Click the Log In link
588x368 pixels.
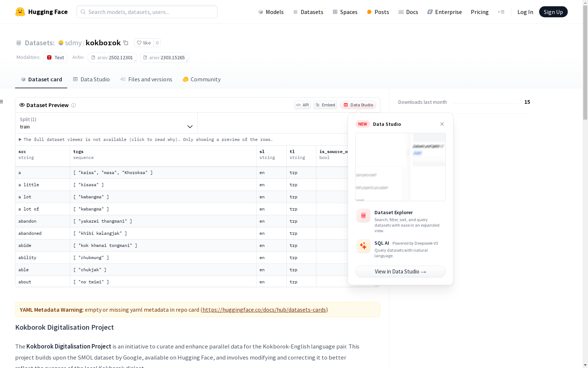click(525, 12)
